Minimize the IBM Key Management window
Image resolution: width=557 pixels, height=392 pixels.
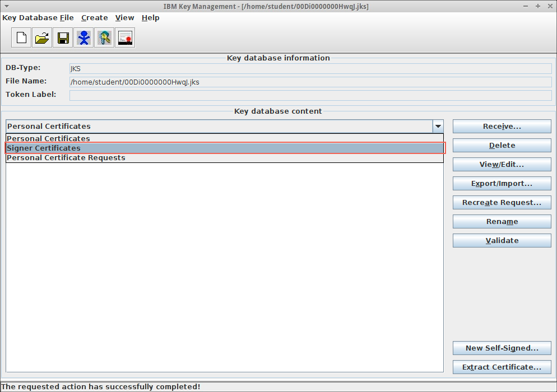coord(526,6)
